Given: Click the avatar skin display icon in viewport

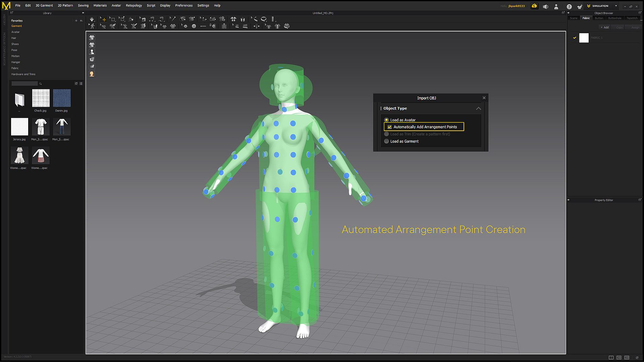Looking at the screenshot, I should 92,74.
